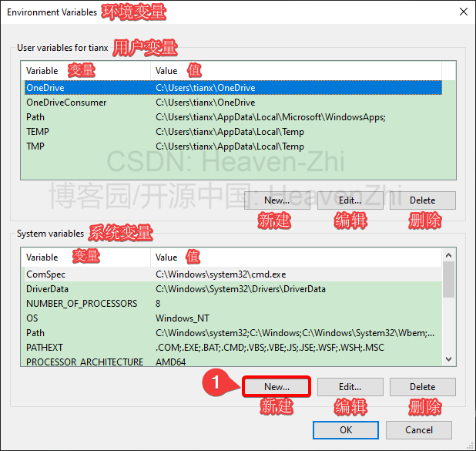The height and width of the screenshot is (451, 476).
Task: Select the DriverData system variable
Action: click(x=233, y=289)
